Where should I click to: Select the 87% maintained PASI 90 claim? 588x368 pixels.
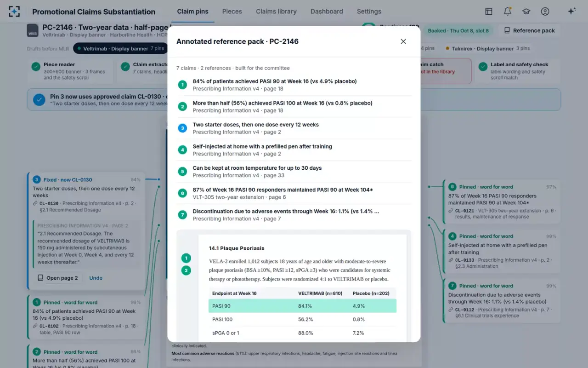point(294,193)
